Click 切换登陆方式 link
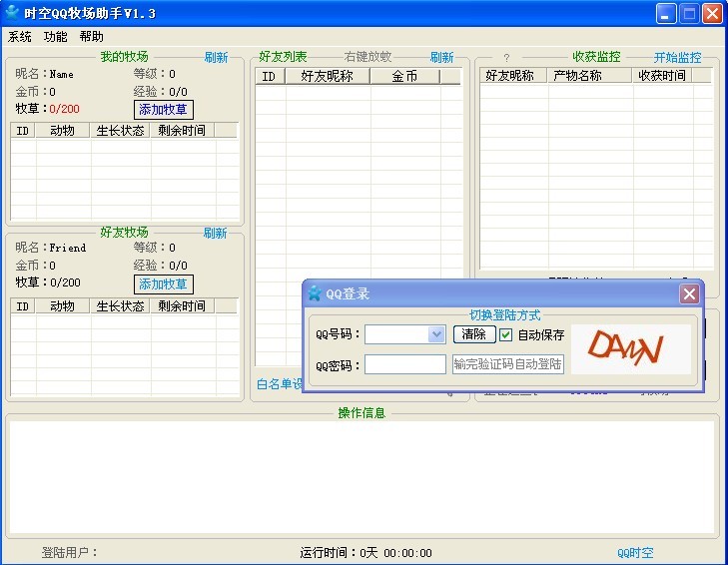Screen dimensions: 728x565 [x=505, y=315]
